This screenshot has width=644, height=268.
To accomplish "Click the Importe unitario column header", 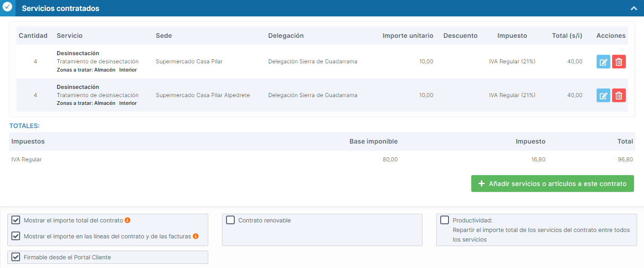I will [407, 36].
